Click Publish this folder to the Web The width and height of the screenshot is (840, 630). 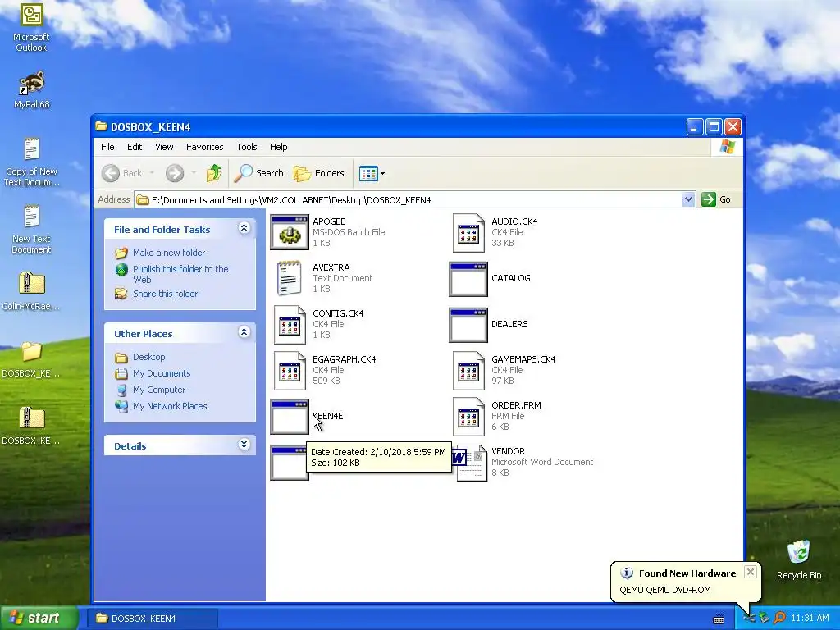coord(180,274)
